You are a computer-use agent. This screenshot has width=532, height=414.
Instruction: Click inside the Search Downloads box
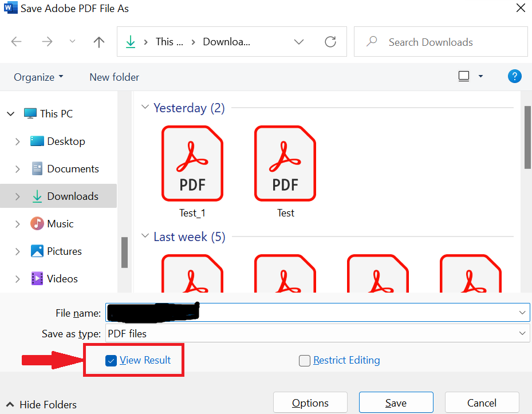pos(440,41)
